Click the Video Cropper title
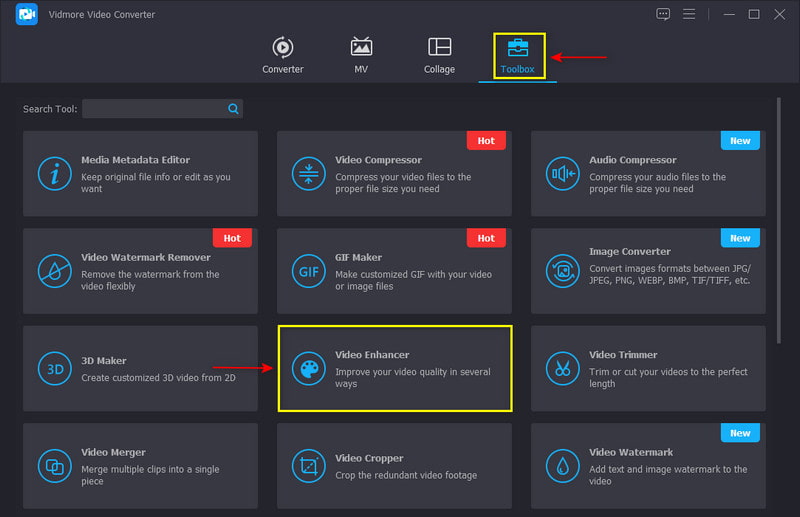Viewport: 800px width, 517px height. tap(369, 458)
